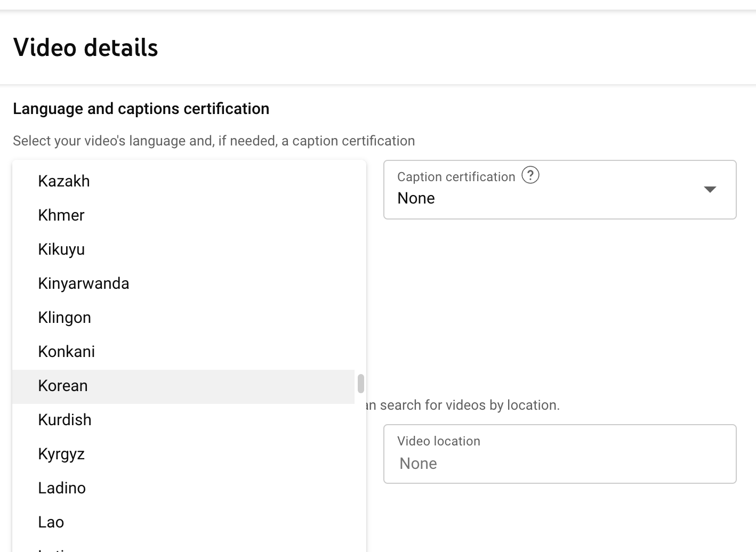Click the 'Select your video's language' description text
Image resolution: width=756 pixels, height=552 pixels.
[x=214, y=141]
